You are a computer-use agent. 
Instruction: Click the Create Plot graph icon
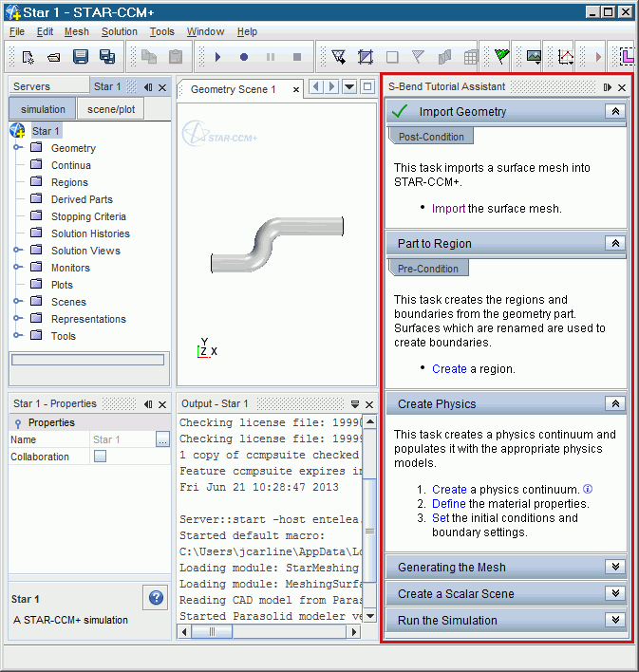pos(565,57)
